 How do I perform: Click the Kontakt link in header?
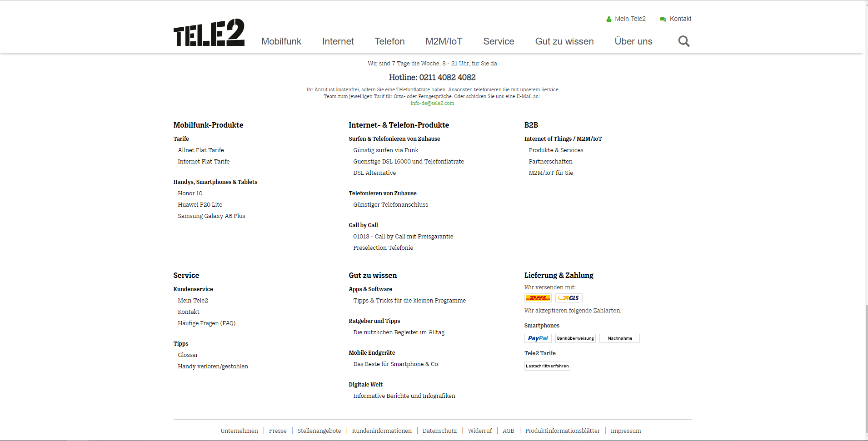coord(680,19)
